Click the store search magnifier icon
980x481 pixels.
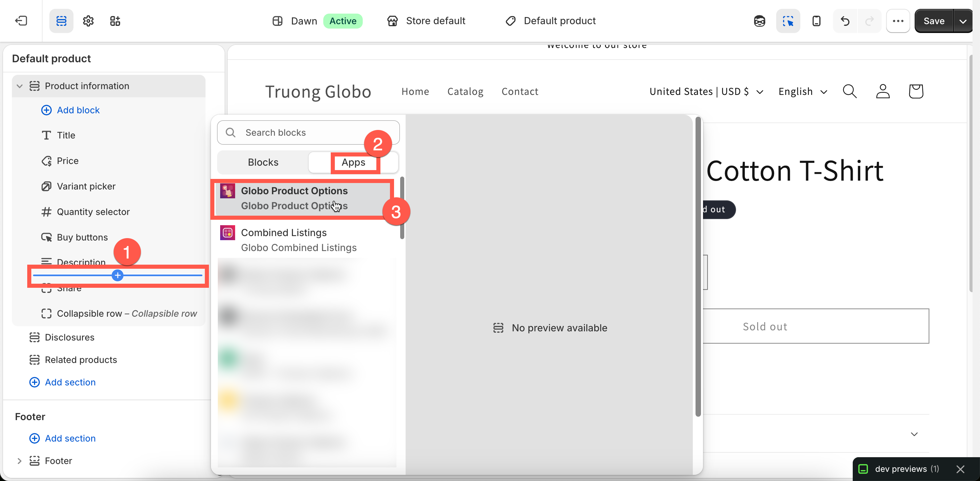(x=850, y=91)
